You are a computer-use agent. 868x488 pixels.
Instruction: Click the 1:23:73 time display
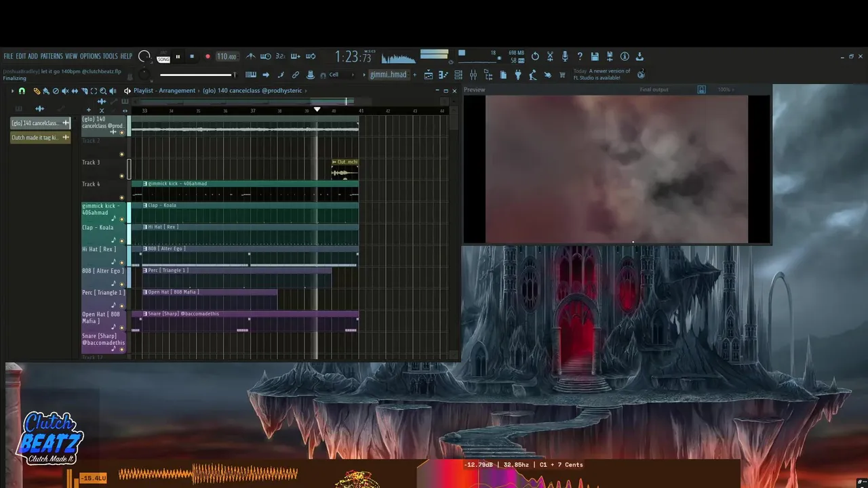[x=354, y=57]
